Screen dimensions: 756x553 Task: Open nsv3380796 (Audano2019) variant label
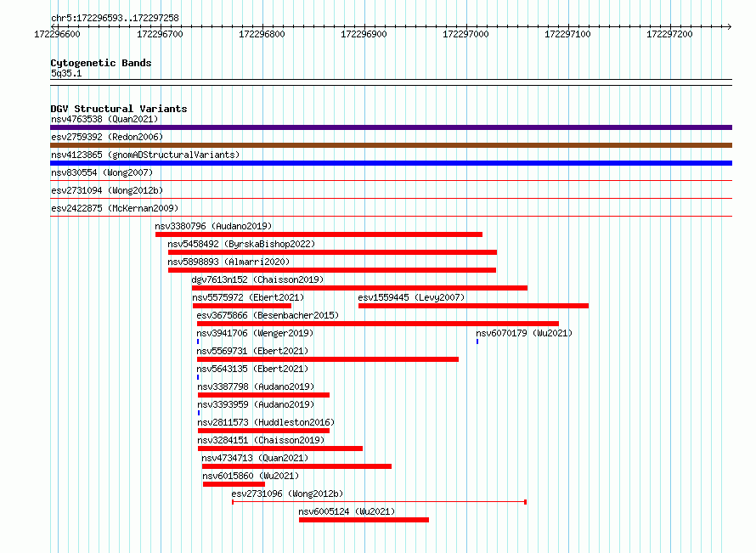[213, 226]
